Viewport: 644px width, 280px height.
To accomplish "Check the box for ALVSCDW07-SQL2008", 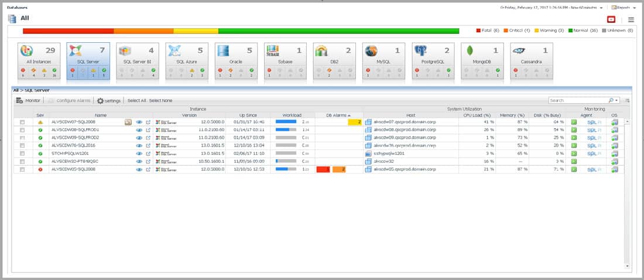I will (x=23, y=122).
